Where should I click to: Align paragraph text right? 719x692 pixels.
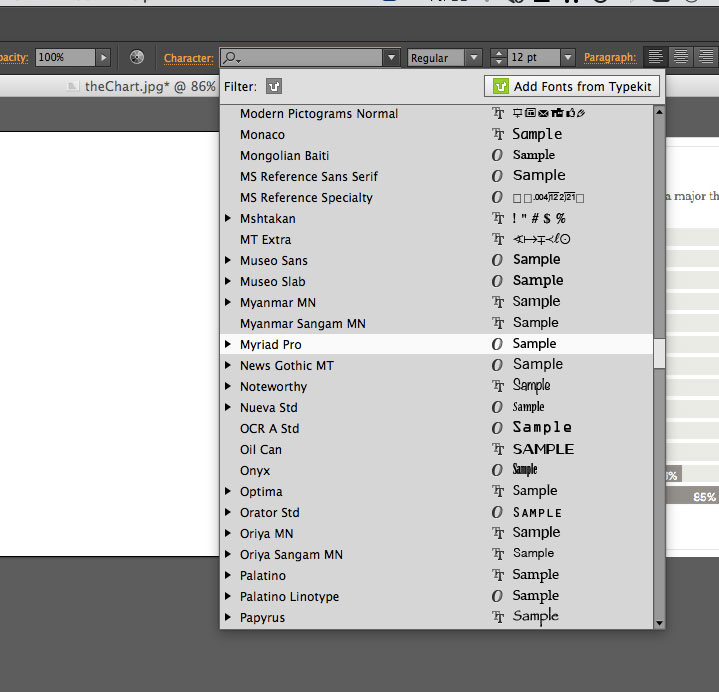[705, 57]
